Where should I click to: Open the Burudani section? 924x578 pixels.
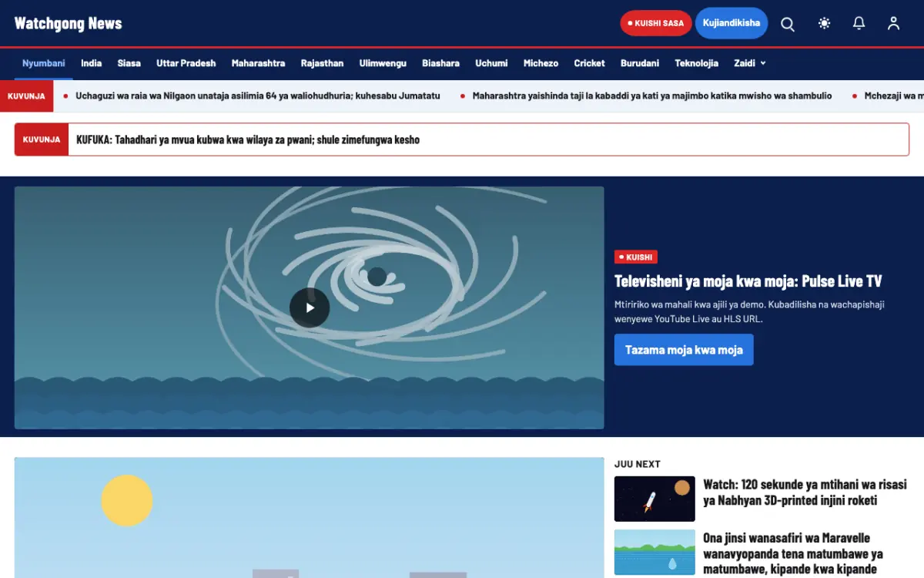point(640,63)
